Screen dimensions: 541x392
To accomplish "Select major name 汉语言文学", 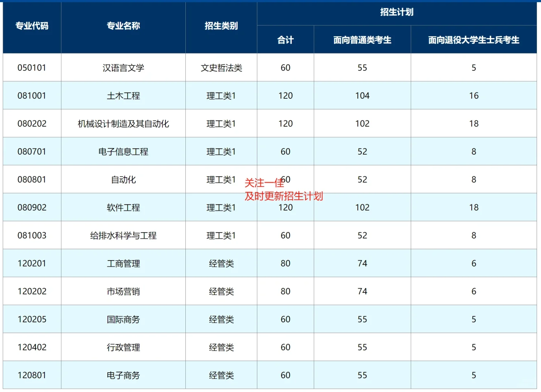I will point(123,68).
